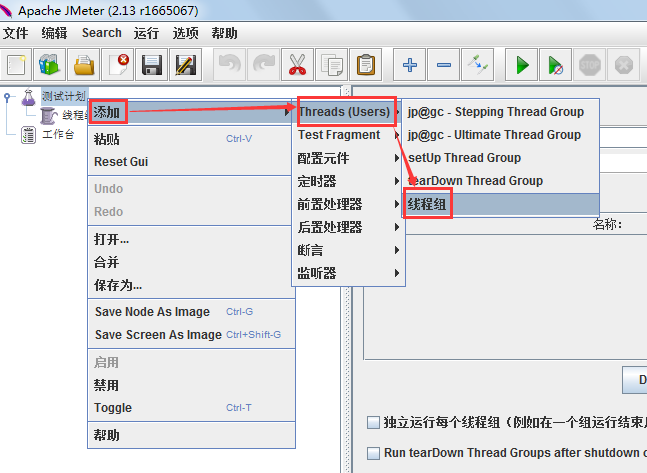Check Run tearDown Thread Groups after shutdown
Image resolution: width=647 pixels, height=473 pixels.
373,453
